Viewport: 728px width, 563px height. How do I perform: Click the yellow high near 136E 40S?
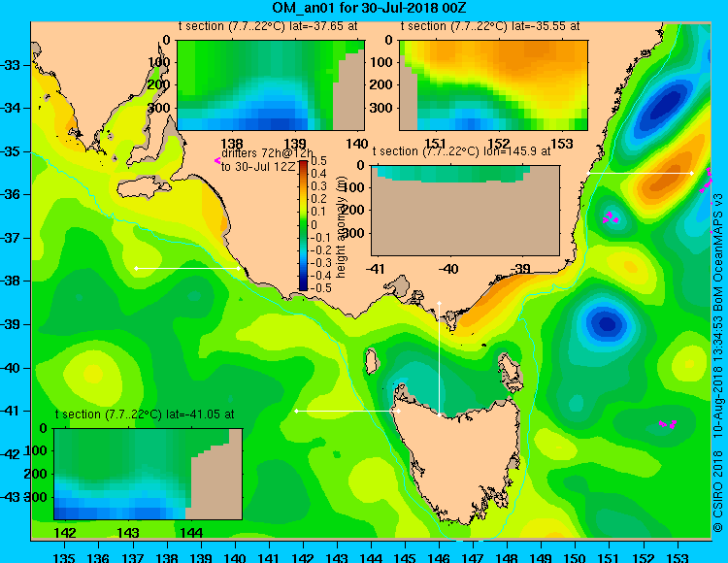[93, 374]
